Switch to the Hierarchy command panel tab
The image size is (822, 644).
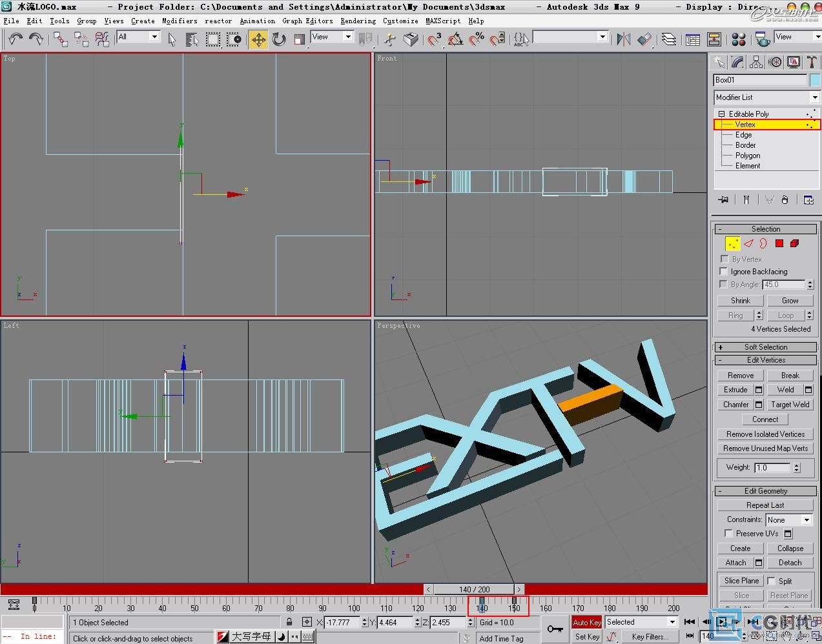pos(756,62)
